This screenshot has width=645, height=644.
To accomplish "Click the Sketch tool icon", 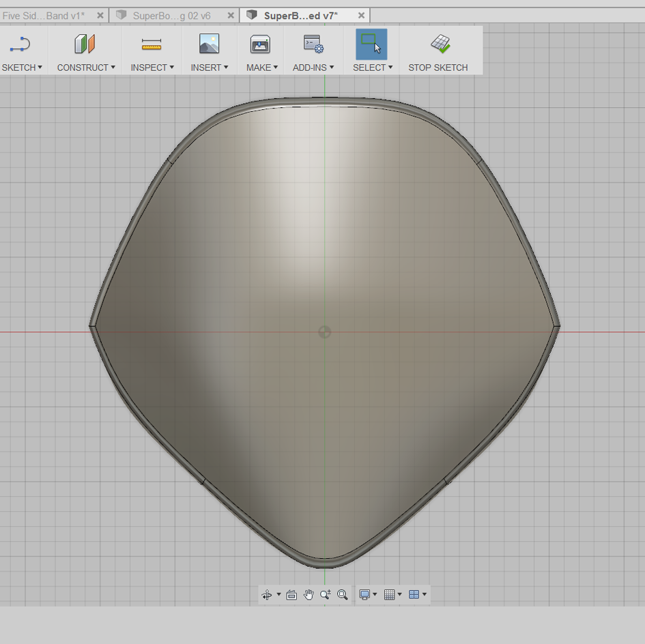I will tap(20, 44).
